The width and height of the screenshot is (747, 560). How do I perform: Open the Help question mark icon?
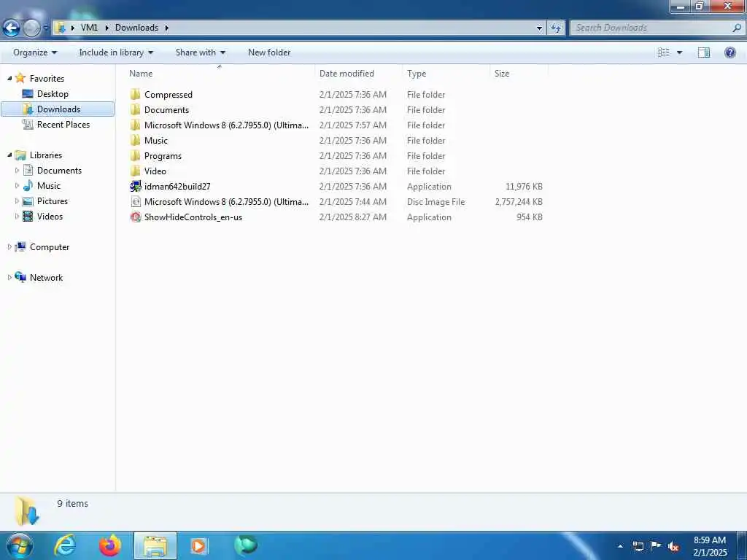tap(729, 52)
